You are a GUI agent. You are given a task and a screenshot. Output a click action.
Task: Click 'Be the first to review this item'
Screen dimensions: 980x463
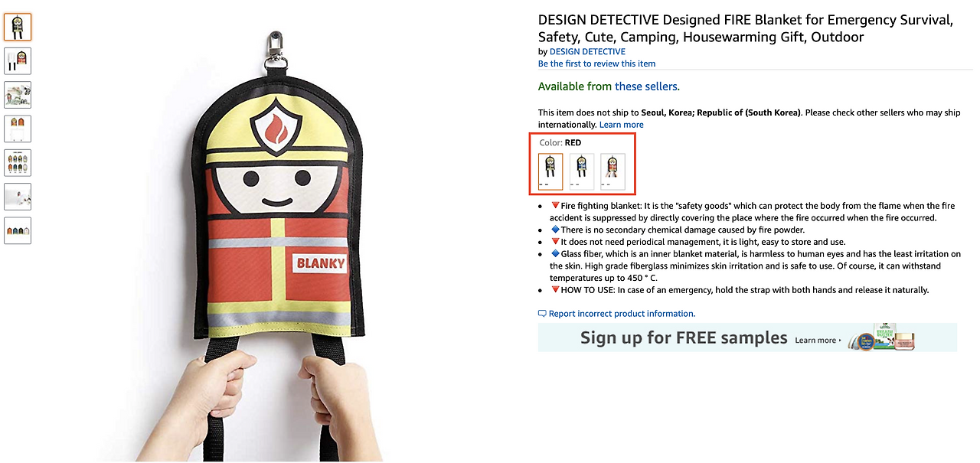click(x=596, y=64)
